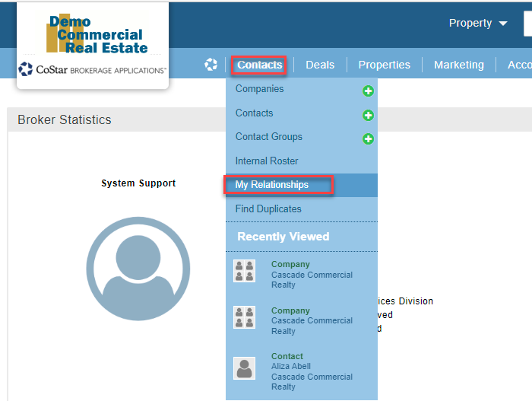This screenshot has width=532, height=401.
Task: Click the Demo Commercial Real Estate logo
Action: pyautogui.click(x=93, y=36)
